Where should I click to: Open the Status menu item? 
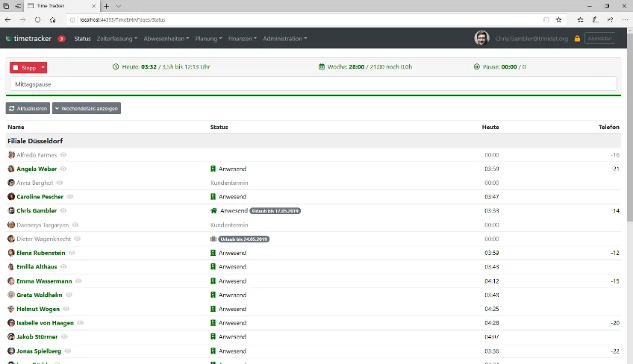click(x=82, y=39)
